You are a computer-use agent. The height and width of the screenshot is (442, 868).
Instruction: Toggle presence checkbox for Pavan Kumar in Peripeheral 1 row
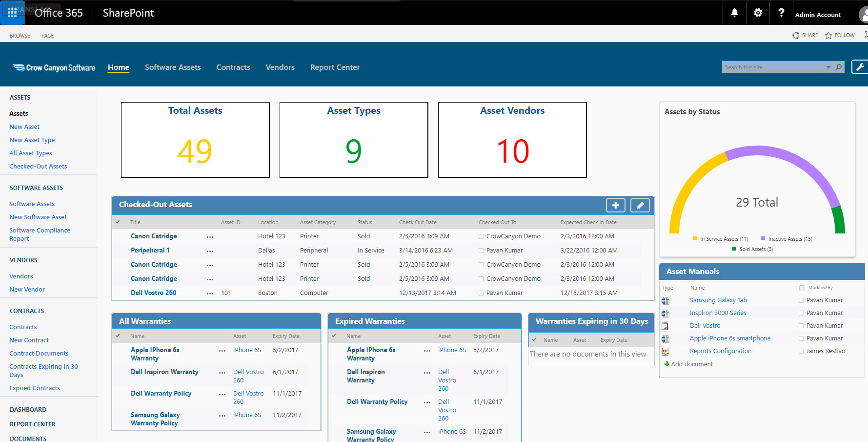481,251
